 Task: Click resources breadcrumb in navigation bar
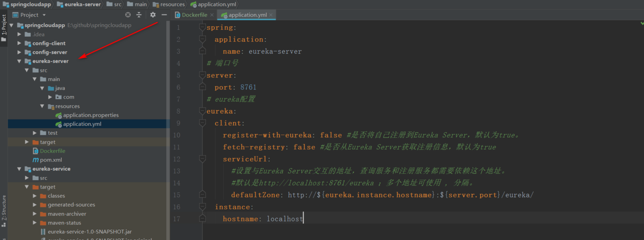pyautogui.click(x=169, y=4)
